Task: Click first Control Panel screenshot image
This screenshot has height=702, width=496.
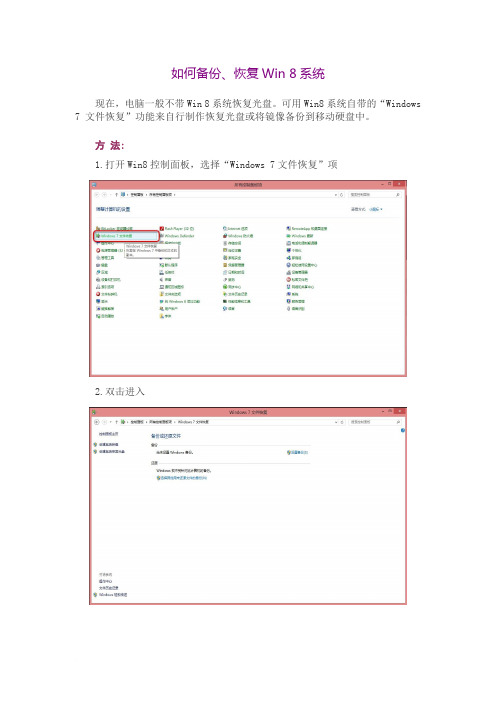Action: point(248,278)
